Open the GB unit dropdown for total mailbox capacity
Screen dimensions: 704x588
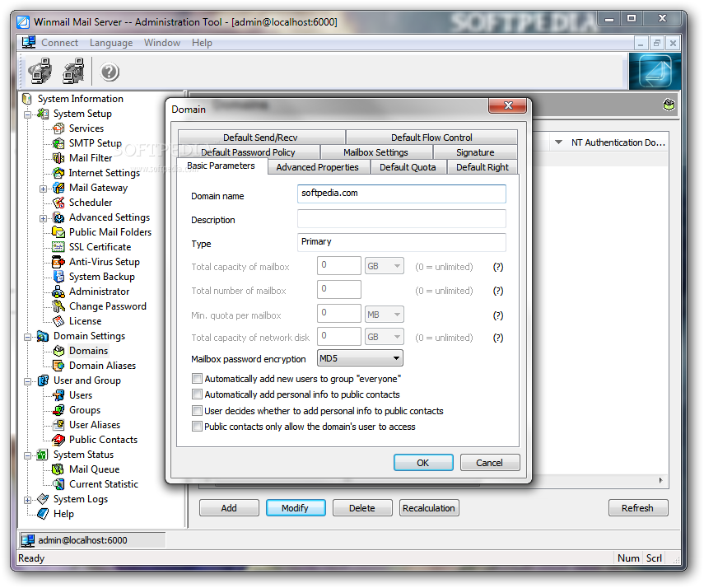pyautogui.click(x=384, y=266)
